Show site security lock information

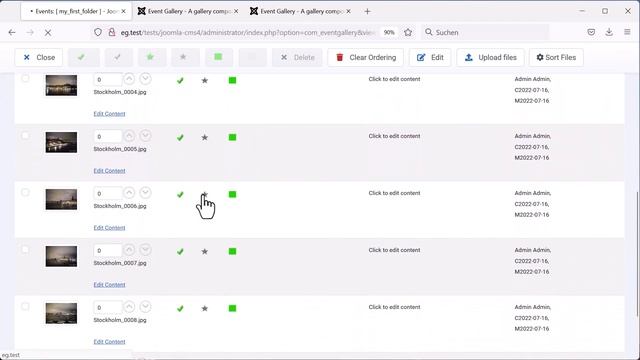(111, 32)
